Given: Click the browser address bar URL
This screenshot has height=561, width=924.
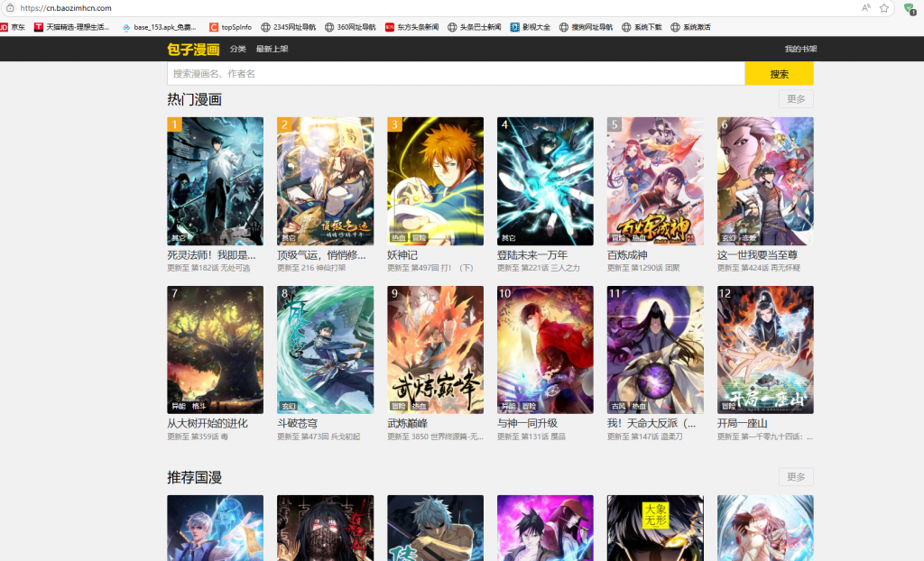Looking at the screenshot, I should pyautogui.click(x=65, y=8).
